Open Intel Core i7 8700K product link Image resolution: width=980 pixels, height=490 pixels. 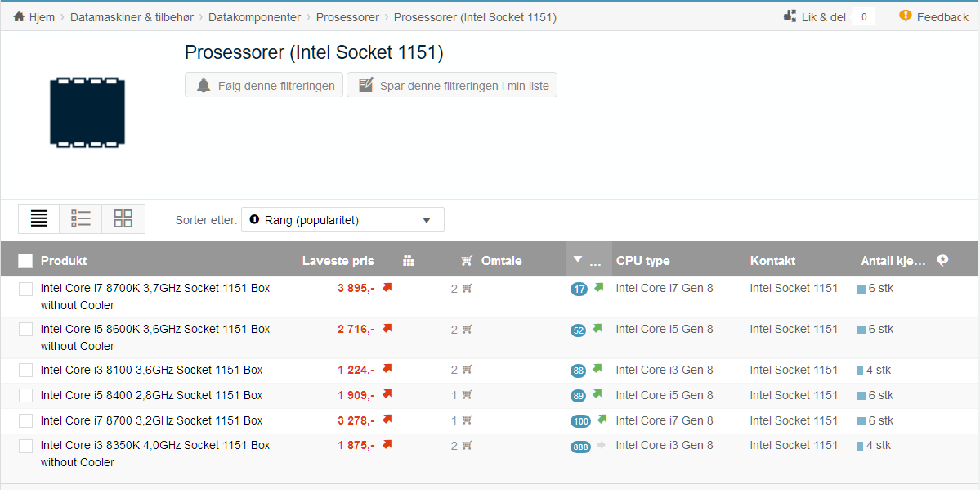click(155, 297)
